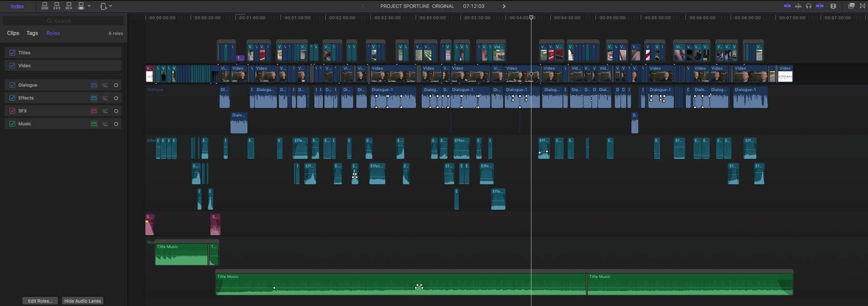Focus the Music role circle button
This screenshot has height=306, width=868.
[x=116, y=124]
